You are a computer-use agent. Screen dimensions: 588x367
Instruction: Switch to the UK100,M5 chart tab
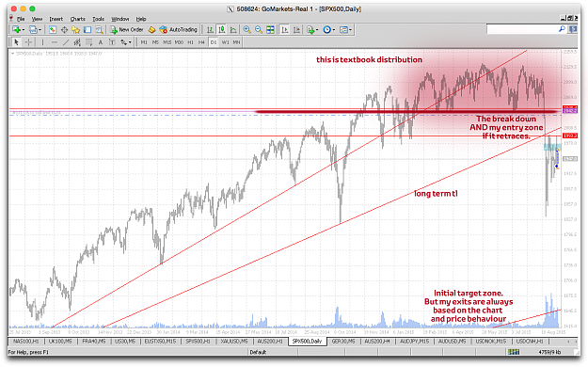pos(60,341)
